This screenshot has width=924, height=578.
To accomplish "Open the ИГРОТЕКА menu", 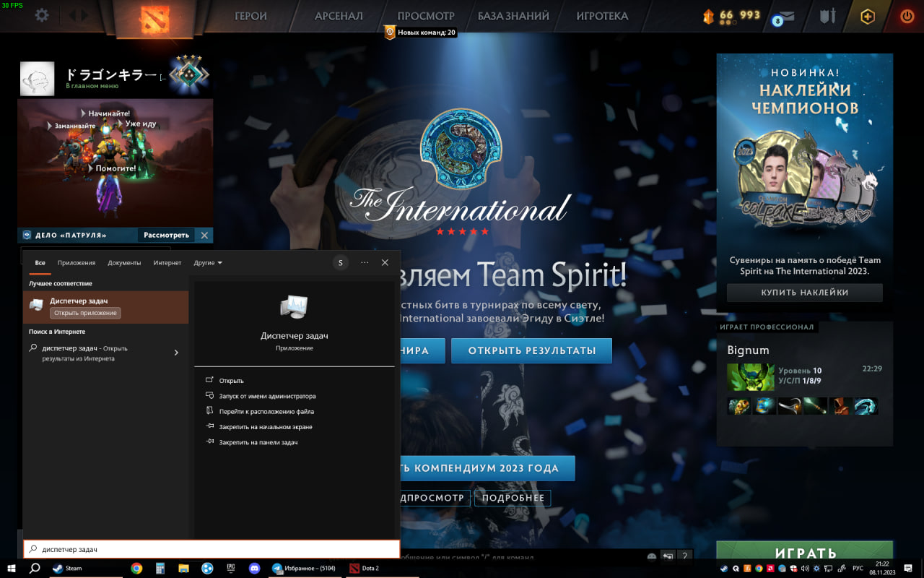I will [x=602, y=16].
